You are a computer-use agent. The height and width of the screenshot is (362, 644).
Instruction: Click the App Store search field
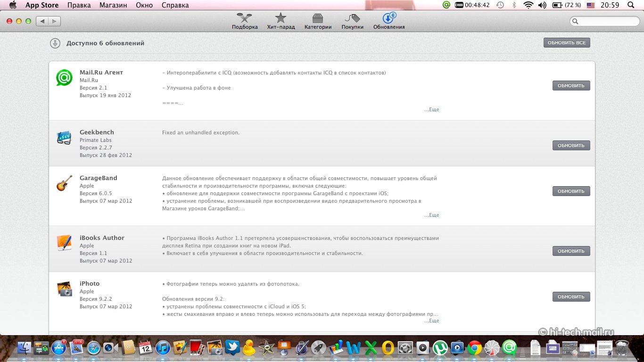(x=605, y=21)
